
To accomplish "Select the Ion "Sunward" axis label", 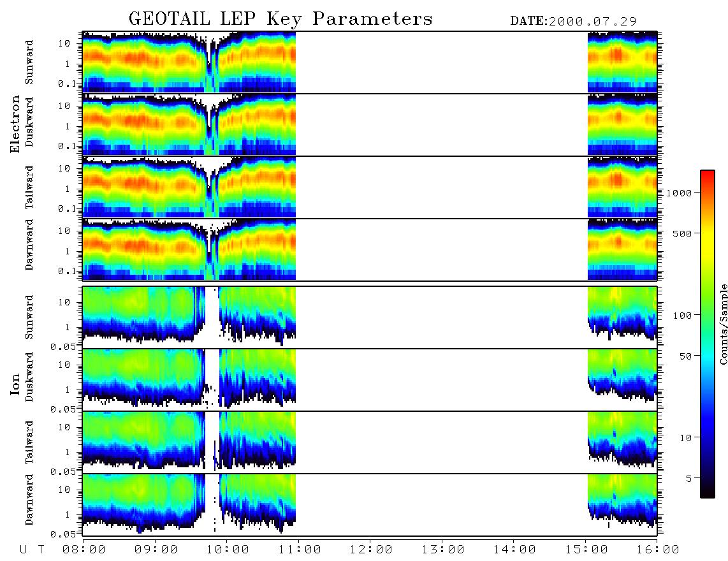I will coord(29,317).
